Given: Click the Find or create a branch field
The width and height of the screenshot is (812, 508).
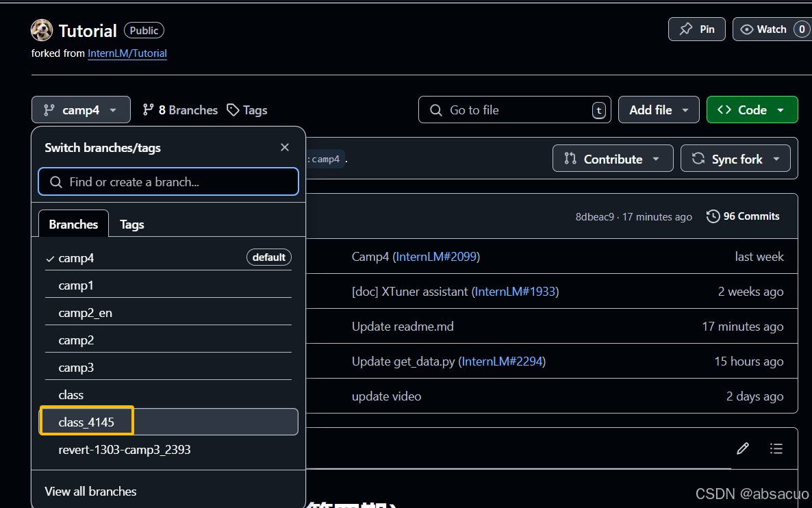Looking at the screenshot, I should (168, 181).
